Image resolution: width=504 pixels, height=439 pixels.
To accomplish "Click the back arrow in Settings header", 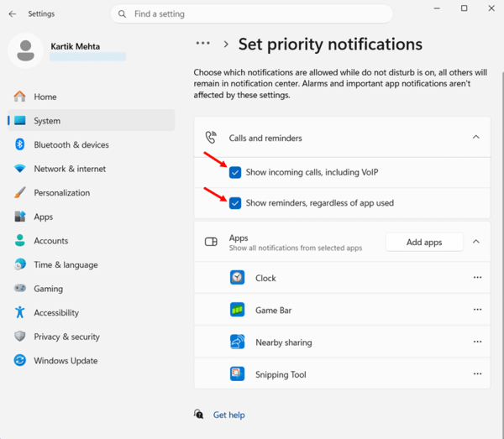I will click(x=13, y=13).
